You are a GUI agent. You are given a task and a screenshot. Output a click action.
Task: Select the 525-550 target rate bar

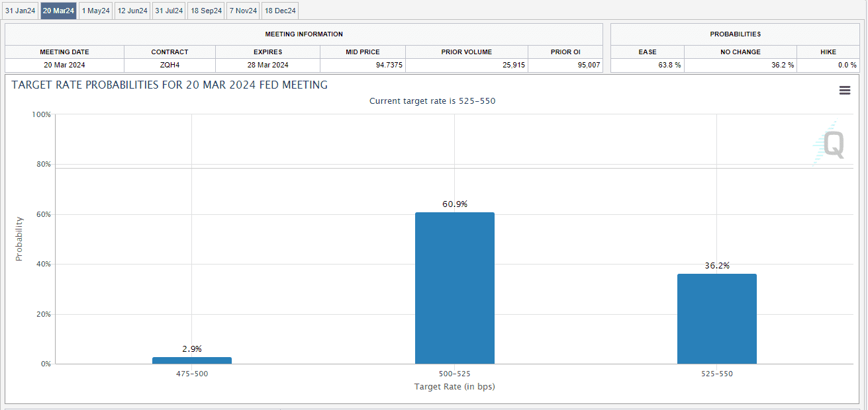point(716,319)
